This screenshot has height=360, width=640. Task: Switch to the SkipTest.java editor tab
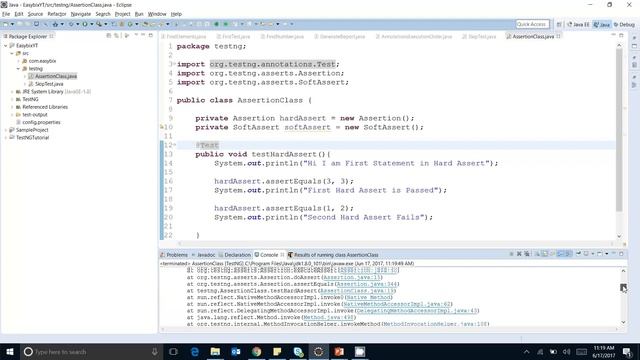(479, 36)
